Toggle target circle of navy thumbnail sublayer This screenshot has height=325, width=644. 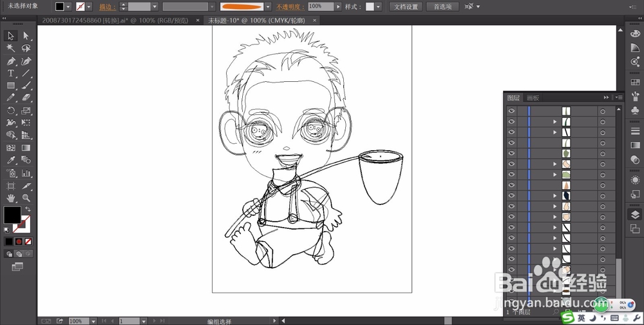(x=603, y=196)
